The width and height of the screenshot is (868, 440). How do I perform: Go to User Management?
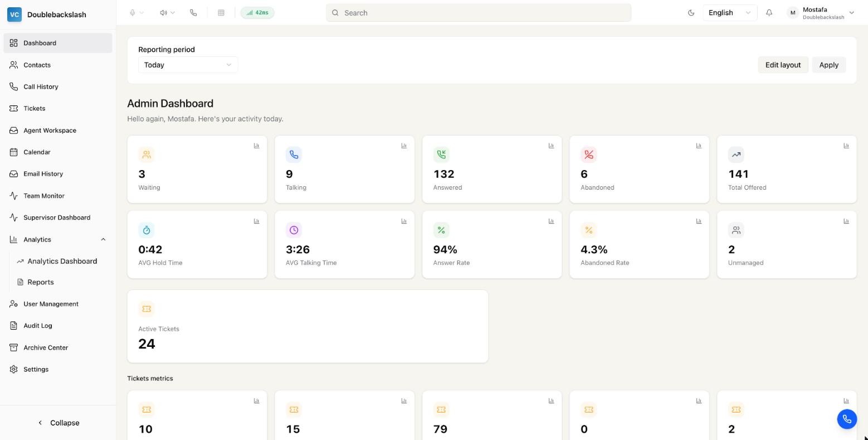tap(58, 304)
